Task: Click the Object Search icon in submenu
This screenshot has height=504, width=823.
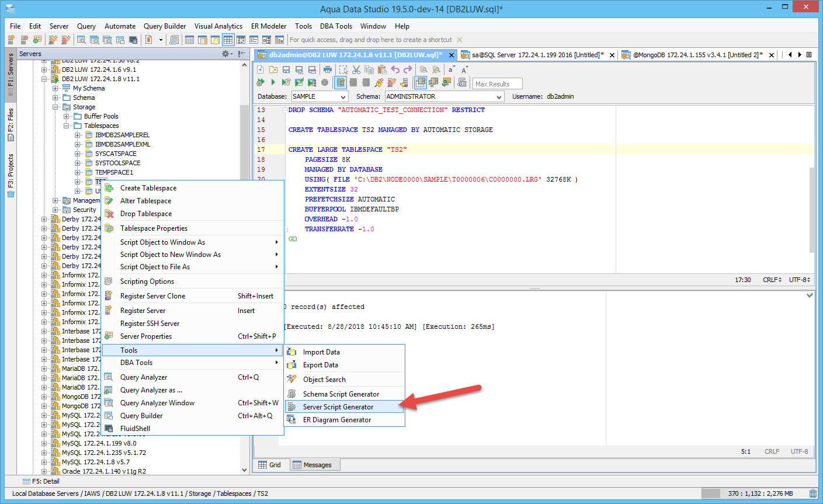Action: 292,380
